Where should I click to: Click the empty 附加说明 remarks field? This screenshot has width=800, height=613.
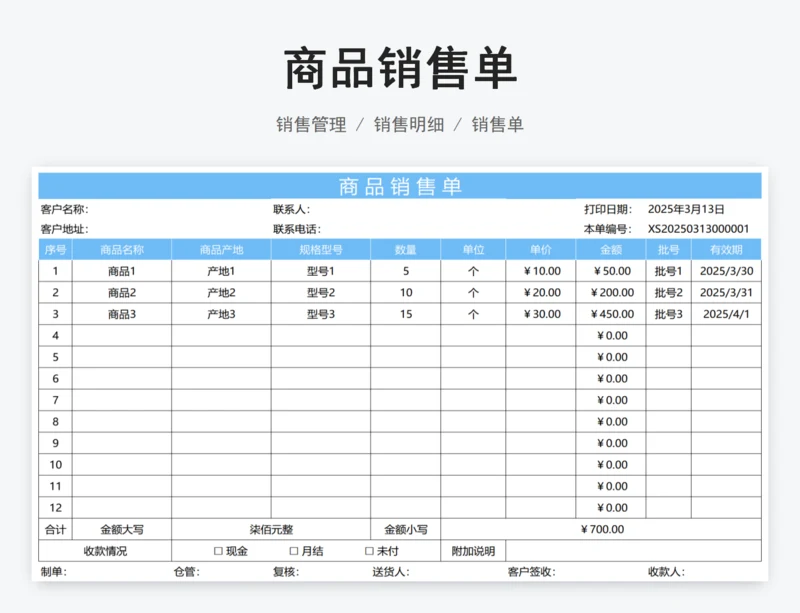pyautogui.click(x=634, y=551)
